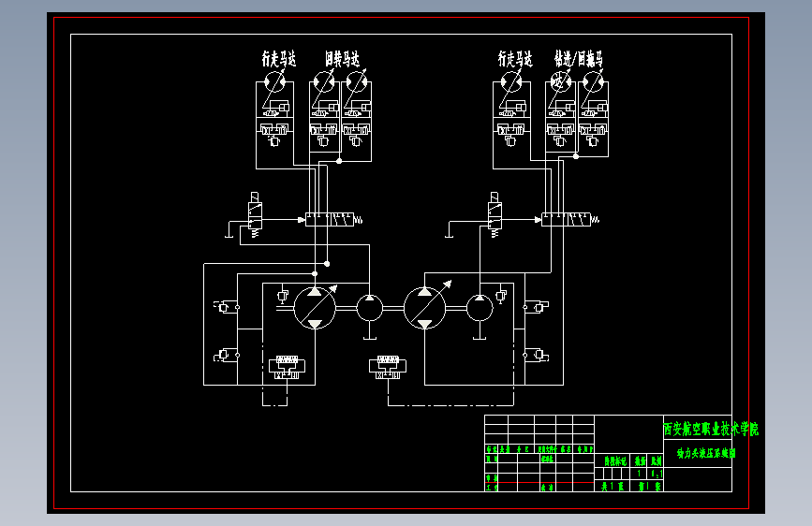812x526 pixels.
Task: Click the 西安航空职业技术学院 title block text
Action: pos(711,429)
